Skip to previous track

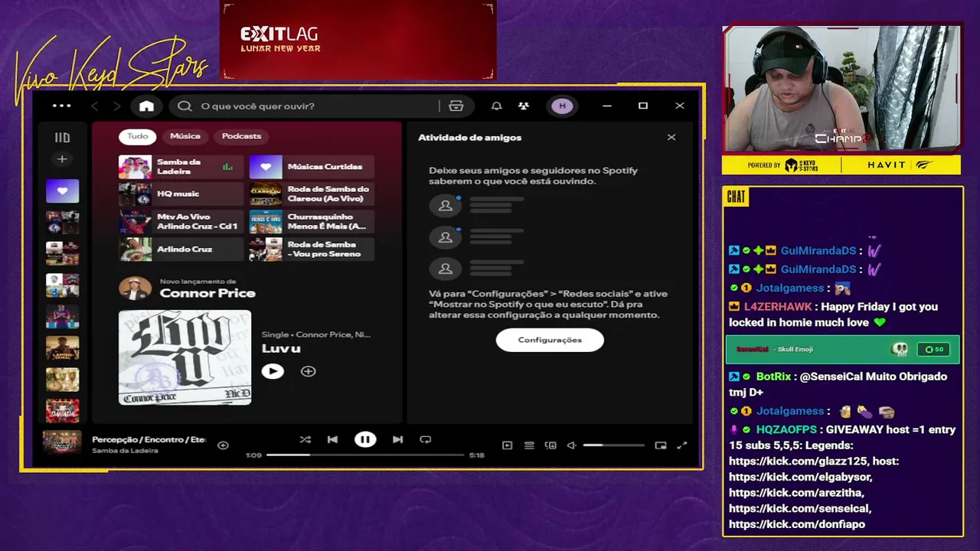coord(332,439)
